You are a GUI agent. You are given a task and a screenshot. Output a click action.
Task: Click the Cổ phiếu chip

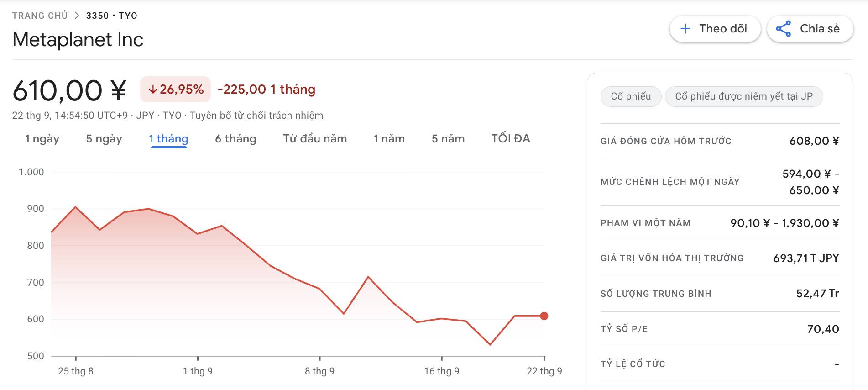point(631,96)
